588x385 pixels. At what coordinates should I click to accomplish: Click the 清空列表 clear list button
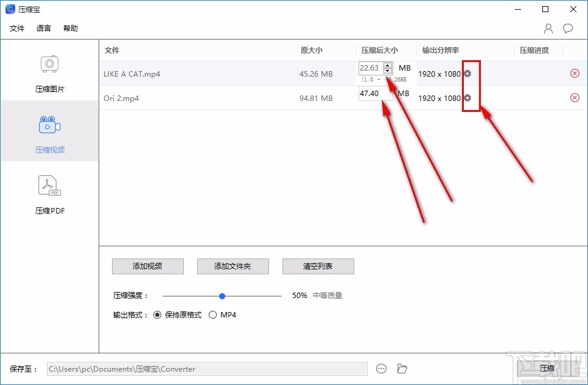(318, 266)
